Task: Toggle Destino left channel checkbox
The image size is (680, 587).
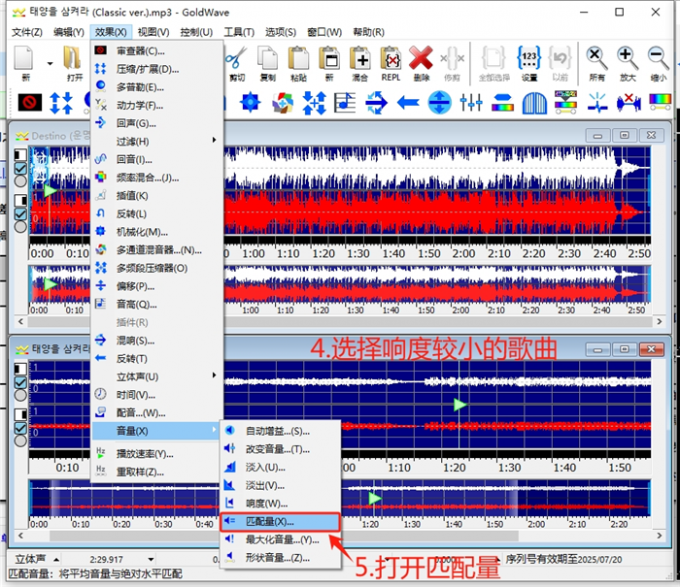Action: [x=20, y=168]
